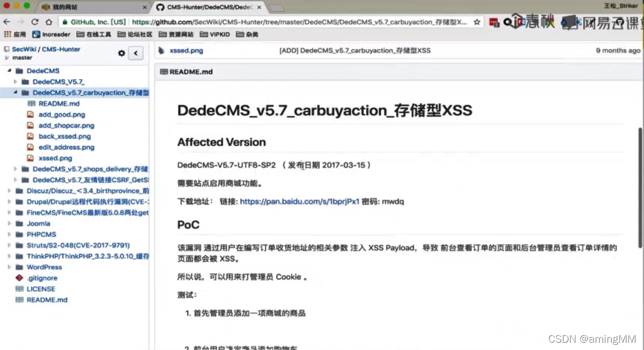The height and width of the screenshot is (350, 644).
Task: Close the CMS-Hunter GitHub tab
Action: coord(259,7)
